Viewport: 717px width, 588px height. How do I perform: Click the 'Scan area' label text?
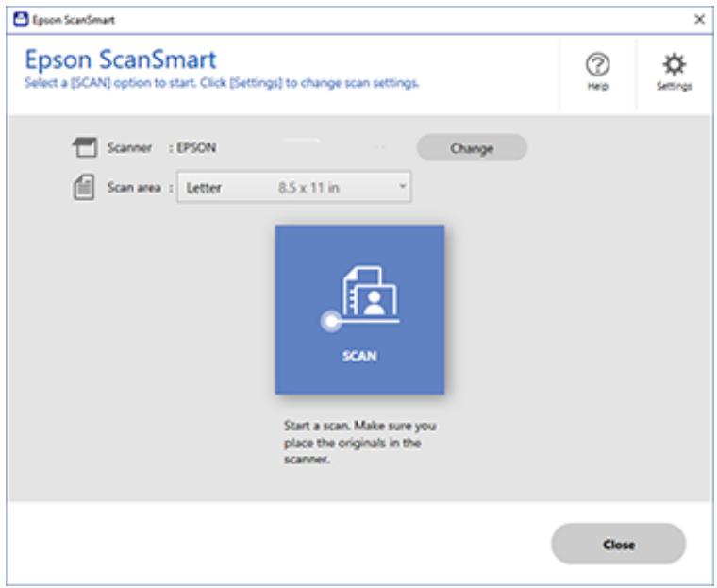pyautogui.click(x=134, y=188)
